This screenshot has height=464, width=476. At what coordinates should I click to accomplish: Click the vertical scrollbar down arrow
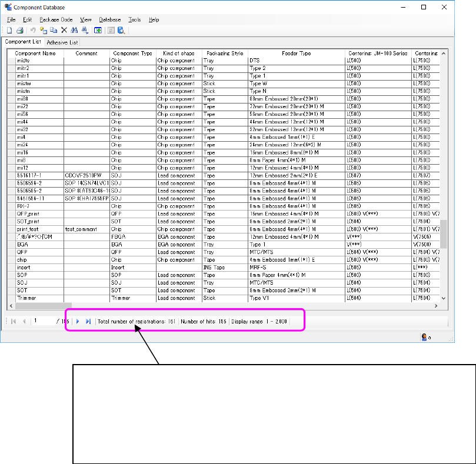(444, 298)
